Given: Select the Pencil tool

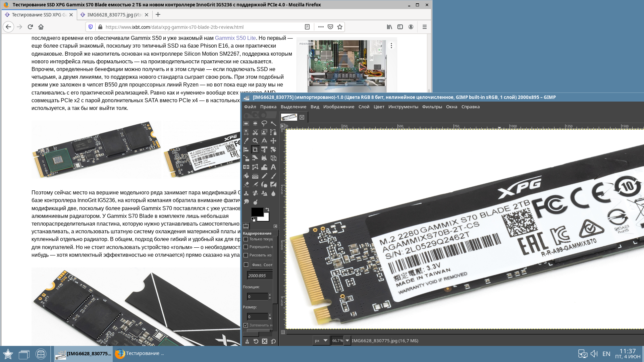Looking at the screenshot, I should [264, 176].
